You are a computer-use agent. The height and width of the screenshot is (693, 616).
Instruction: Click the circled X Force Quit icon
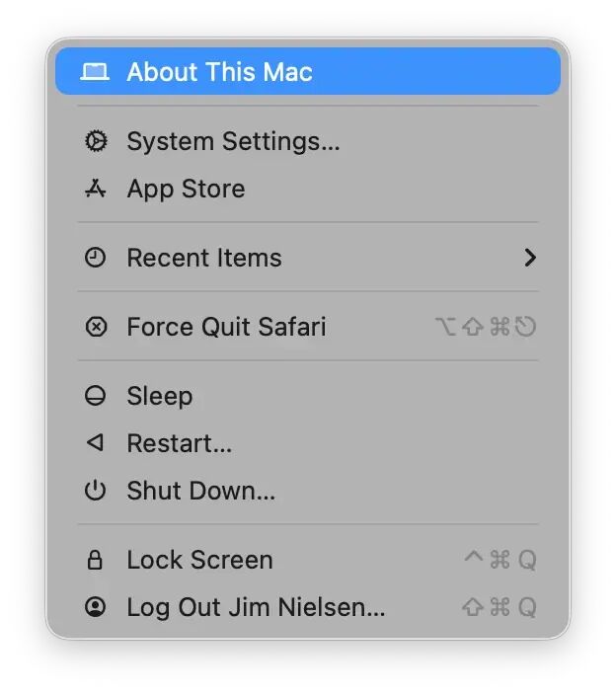click(x=96, y=327)
